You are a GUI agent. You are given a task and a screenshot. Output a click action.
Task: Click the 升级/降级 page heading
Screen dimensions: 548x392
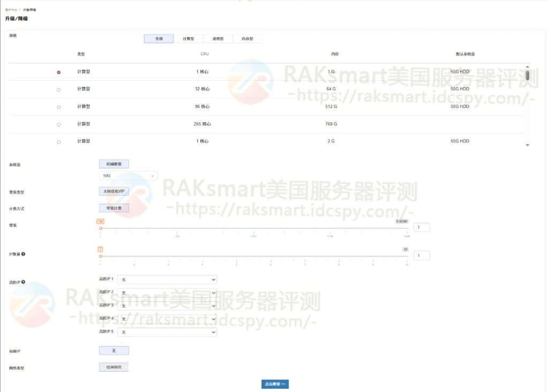point(17,19)
